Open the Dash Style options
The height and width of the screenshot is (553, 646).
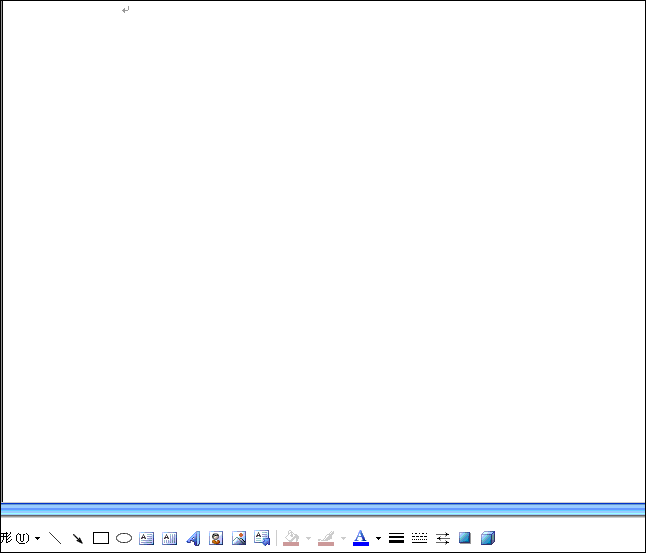click(419, 538)
